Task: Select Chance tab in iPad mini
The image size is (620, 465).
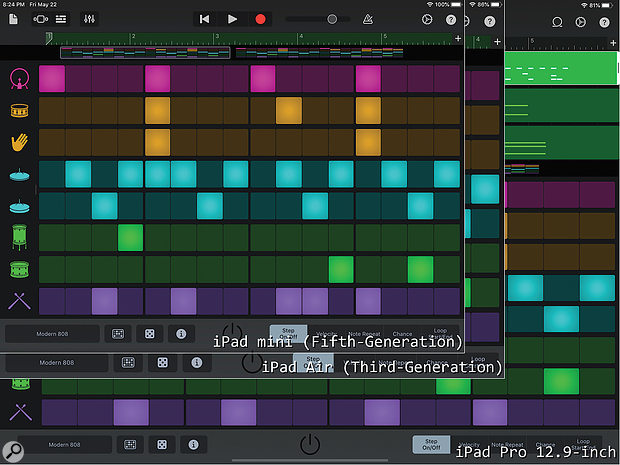Action: 402,334
